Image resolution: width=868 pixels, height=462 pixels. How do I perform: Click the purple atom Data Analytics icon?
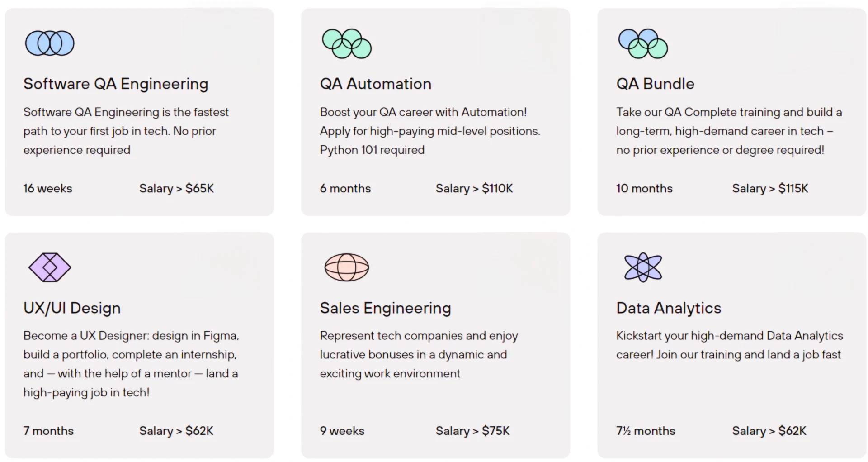coord(643,267)
